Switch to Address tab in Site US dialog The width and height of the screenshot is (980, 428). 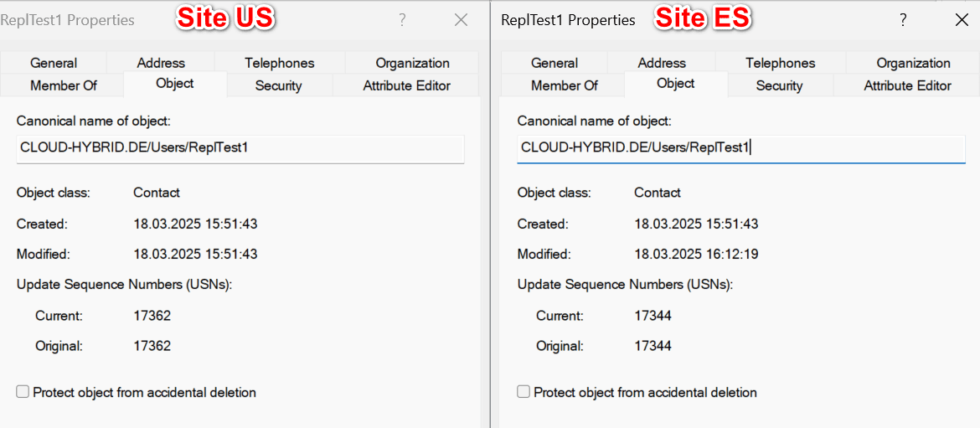click(161, 63)
